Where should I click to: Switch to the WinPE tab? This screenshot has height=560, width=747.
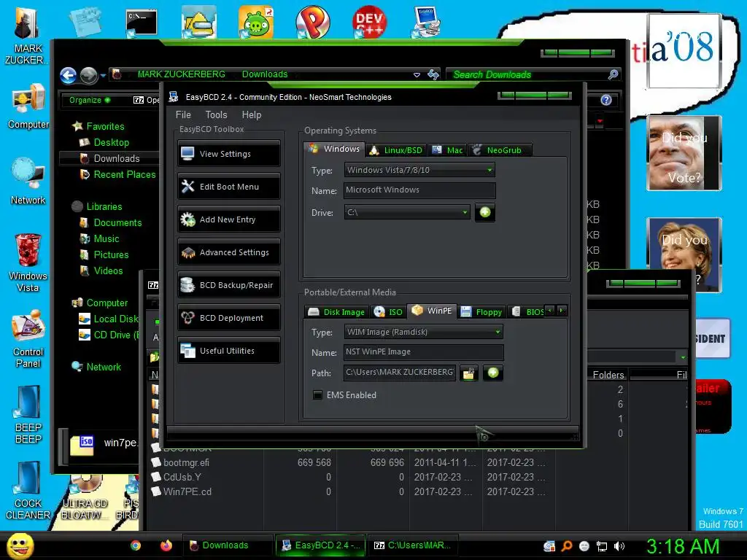[x=432, y=311]
